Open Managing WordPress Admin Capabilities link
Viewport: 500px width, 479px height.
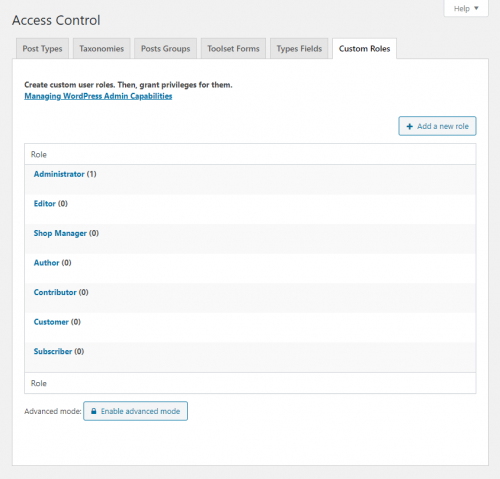[98, 96]
